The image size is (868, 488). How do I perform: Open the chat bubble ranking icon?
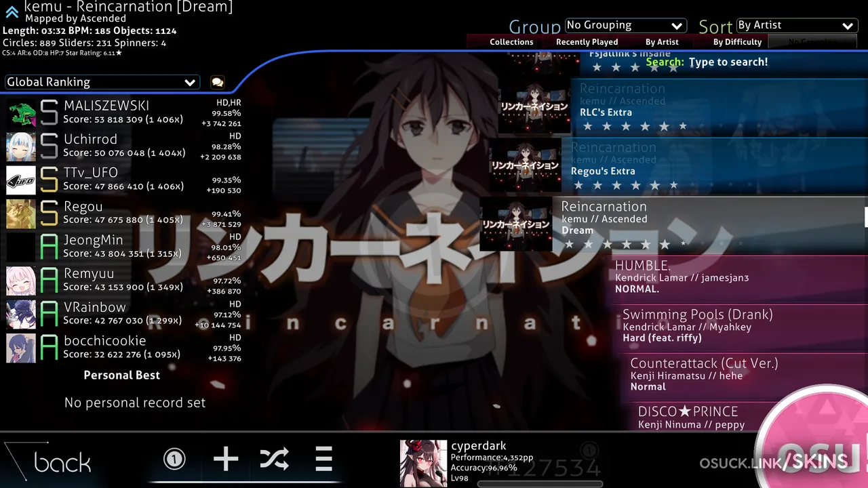217,82
